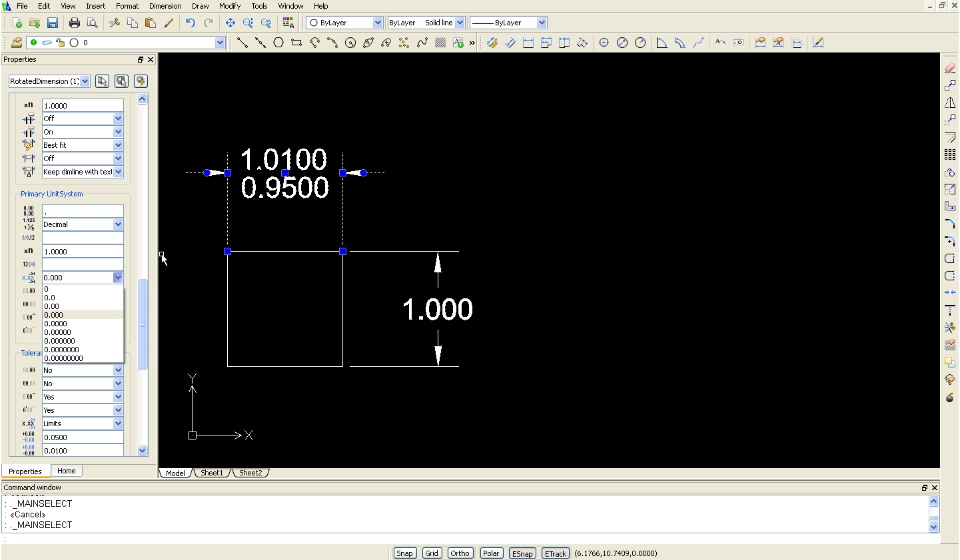Save the drawing with the floppy disk icon
This screenshot has height=560, width=960.
click(53, 23)
